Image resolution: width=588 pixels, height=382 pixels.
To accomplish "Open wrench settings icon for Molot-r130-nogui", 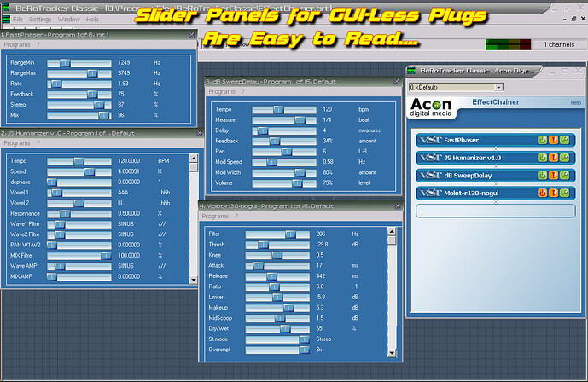I will click(564, 193).
